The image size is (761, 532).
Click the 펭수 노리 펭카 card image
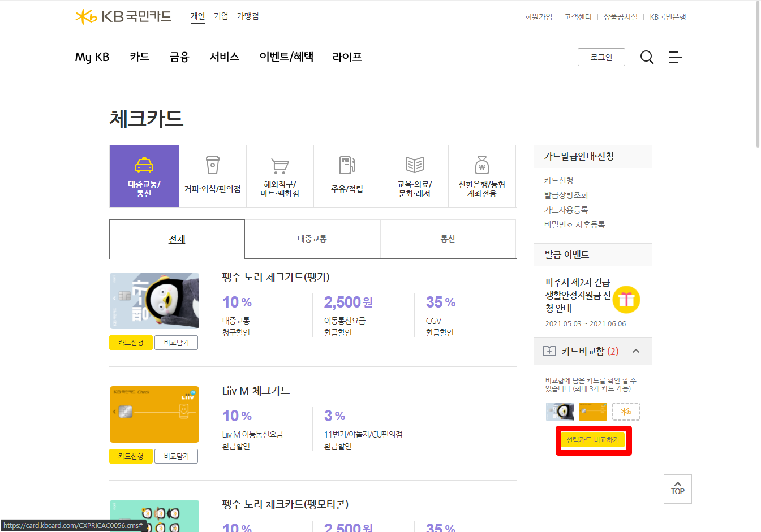(x=154, y=301)
